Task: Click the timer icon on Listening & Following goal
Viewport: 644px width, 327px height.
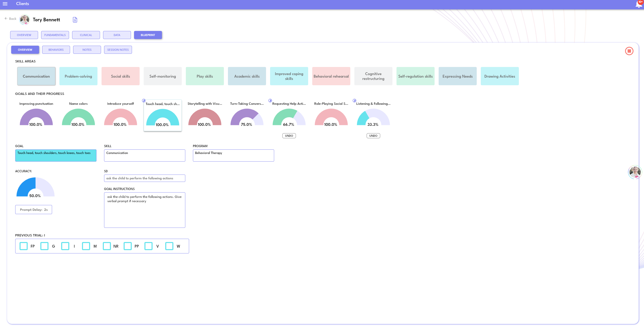Action: tap(354, 100)
